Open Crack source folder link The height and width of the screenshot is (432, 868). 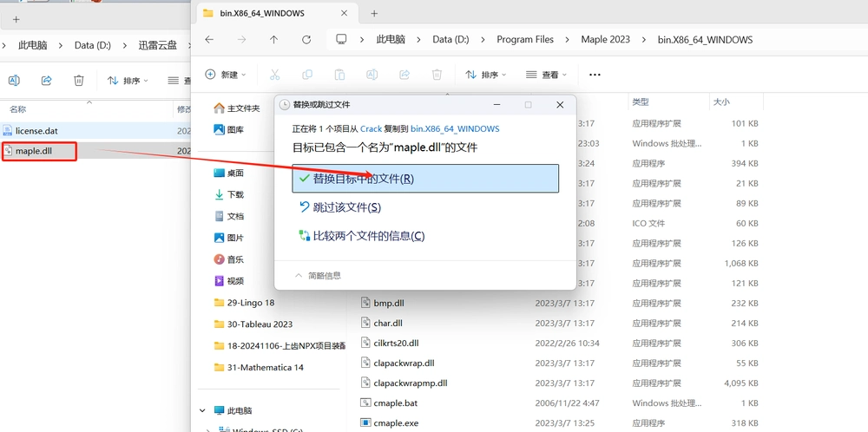tap(371, 128)
